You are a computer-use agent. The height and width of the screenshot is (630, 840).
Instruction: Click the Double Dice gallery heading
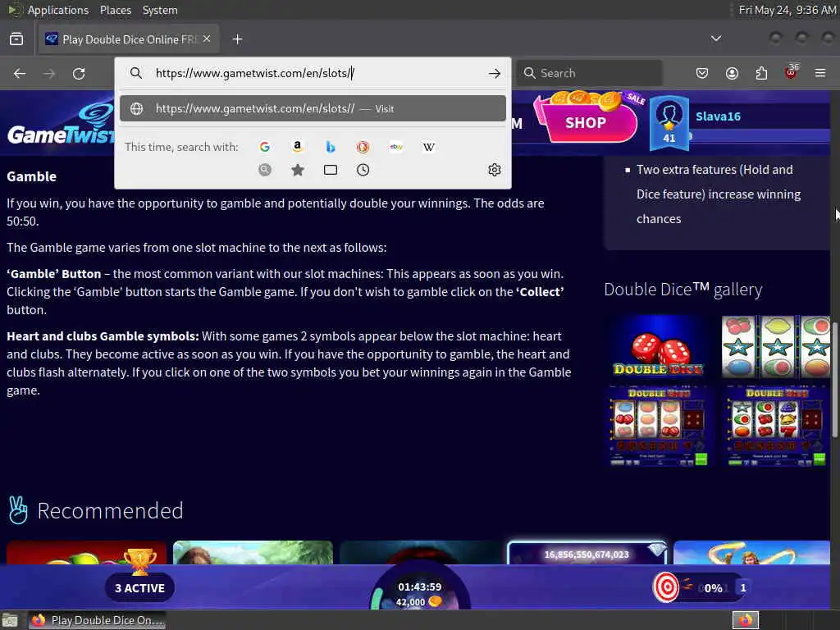682,290
